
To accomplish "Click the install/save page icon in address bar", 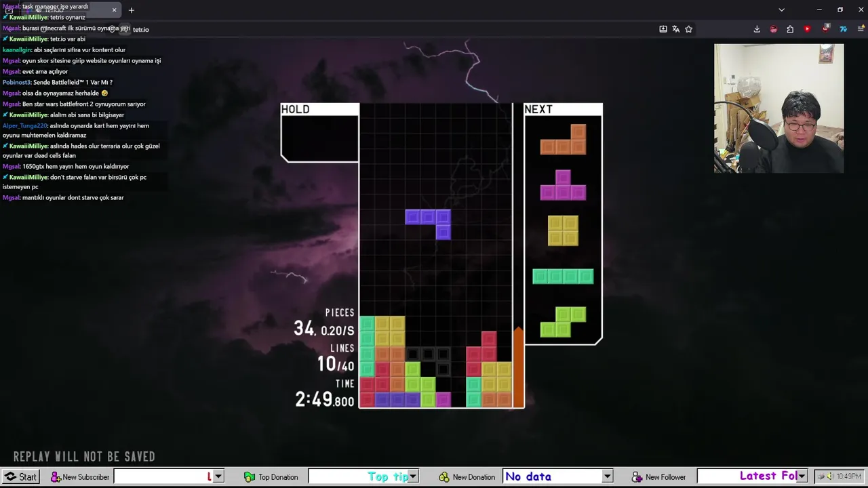I will click(663, 29).
